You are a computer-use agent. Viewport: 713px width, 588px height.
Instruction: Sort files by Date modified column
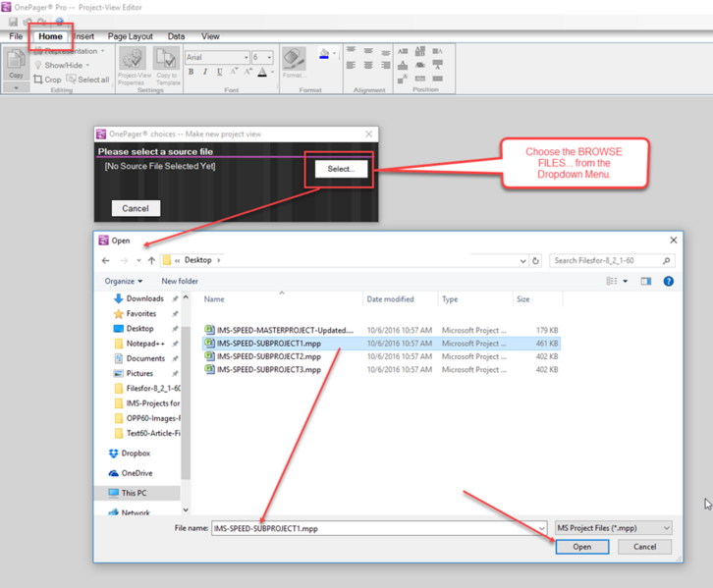click(x=391, y=299)
